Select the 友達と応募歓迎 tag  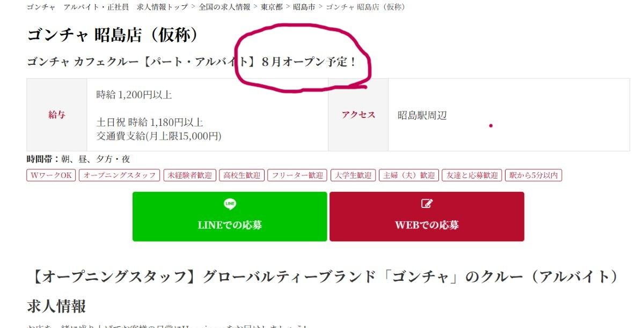[472, 175]
